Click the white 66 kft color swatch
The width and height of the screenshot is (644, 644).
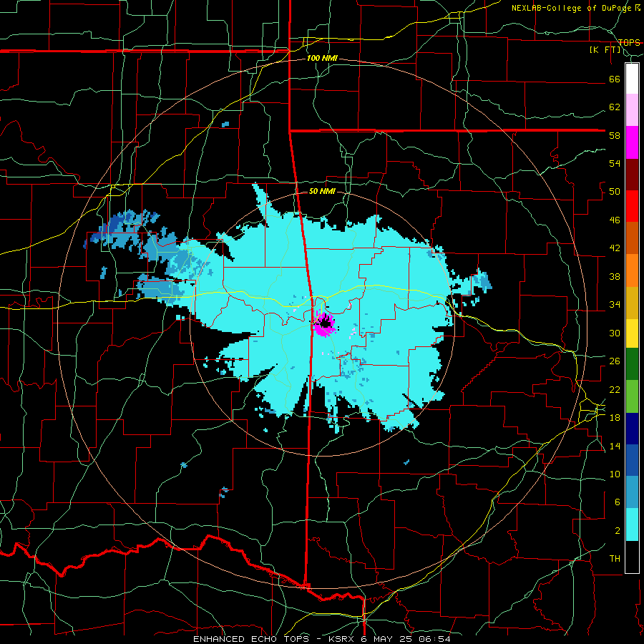[x=632, y=79]
